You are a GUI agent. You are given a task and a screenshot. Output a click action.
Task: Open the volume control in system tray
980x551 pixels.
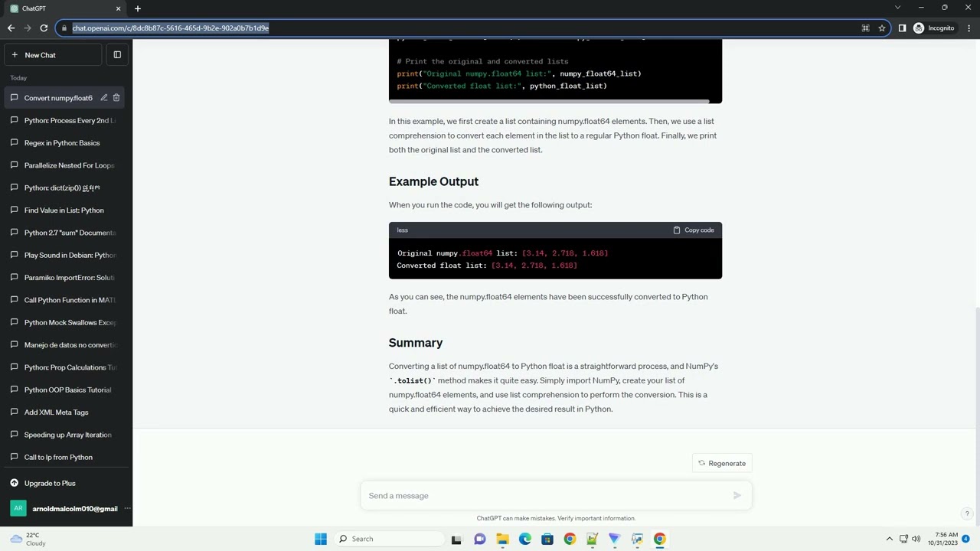click(x=916, y=539)
